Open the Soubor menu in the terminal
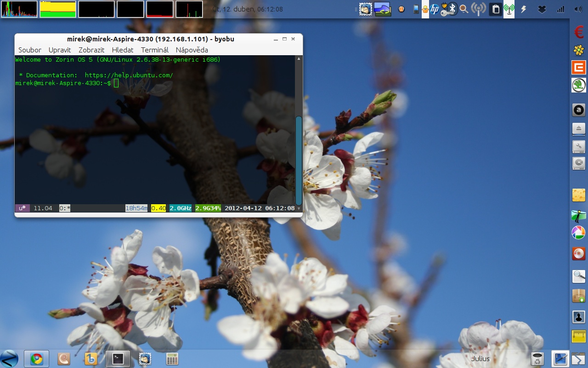588x368 pixels. (x=30, y=50)
